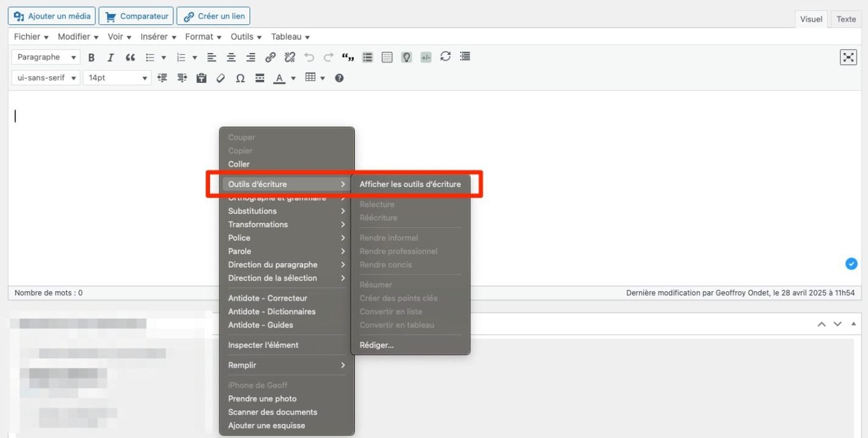868x438 pixels.
Task: Click the French quotation marks icon
Action: [x=348, y=57]
